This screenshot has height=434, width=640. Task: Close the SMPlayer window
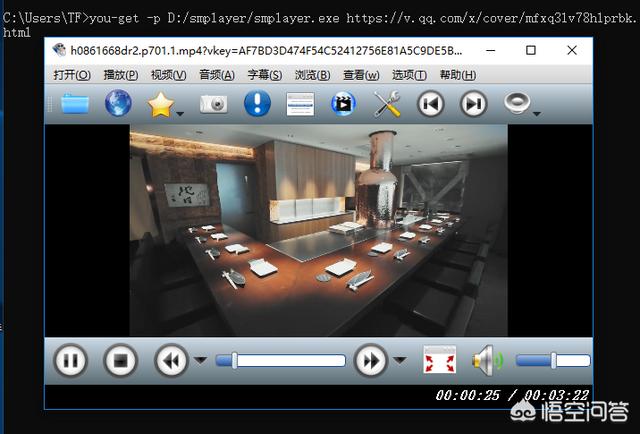572,51
